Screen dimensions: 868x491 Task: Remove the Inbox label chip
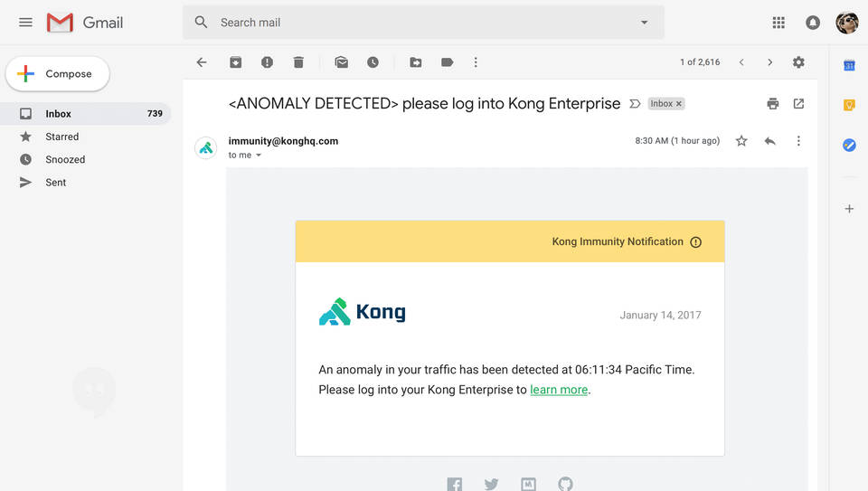(679, 104)
